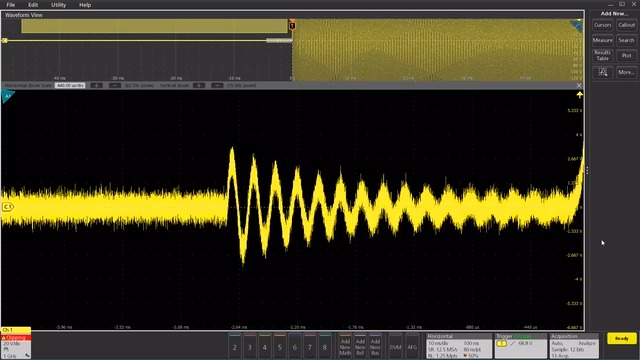Open the DVM button

tap(396, 347)
